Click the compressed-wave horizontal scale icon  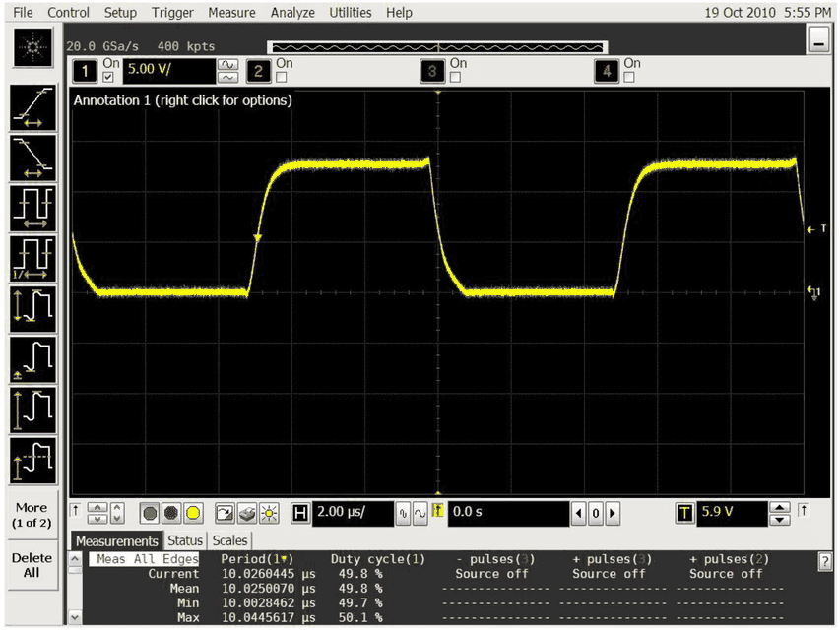(x=403, y=514)
